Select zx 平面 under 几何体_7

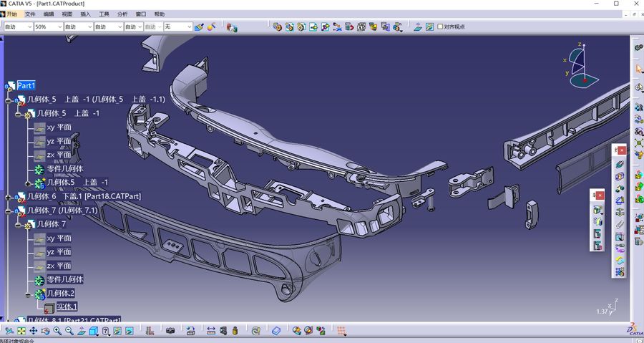click(x=59, y=266)
